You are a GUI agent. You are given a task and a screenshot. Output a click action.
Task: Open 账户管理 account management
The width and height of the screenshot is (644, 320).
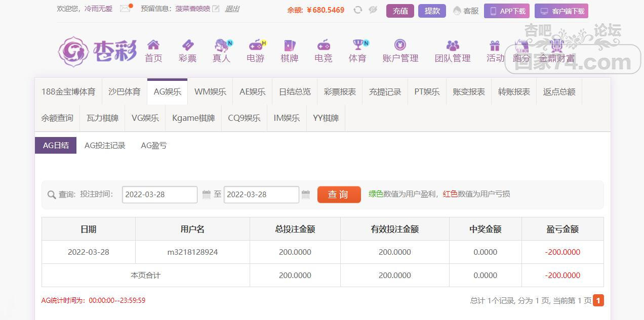click(400, 51)
